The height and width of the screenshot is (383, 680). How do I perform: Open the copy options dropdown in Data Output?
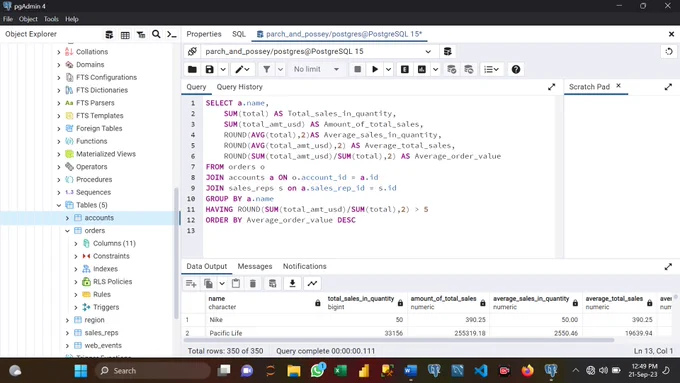click(222, 284)
